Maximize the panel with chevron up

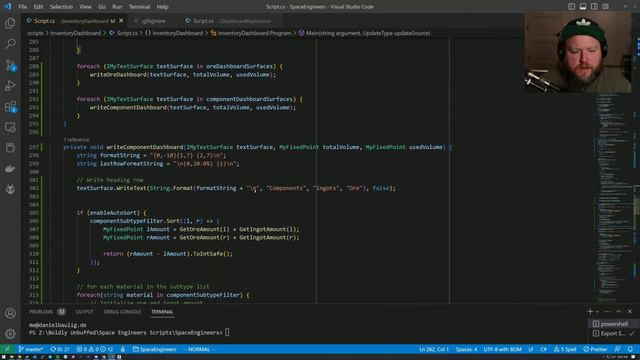[619, 311]
